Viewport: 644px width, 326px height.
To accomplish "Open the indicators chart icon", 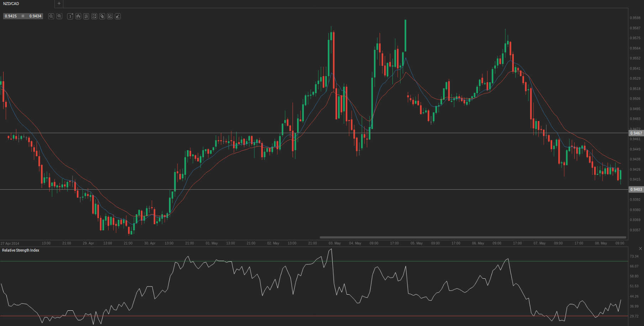I will [x=94, y=16].
